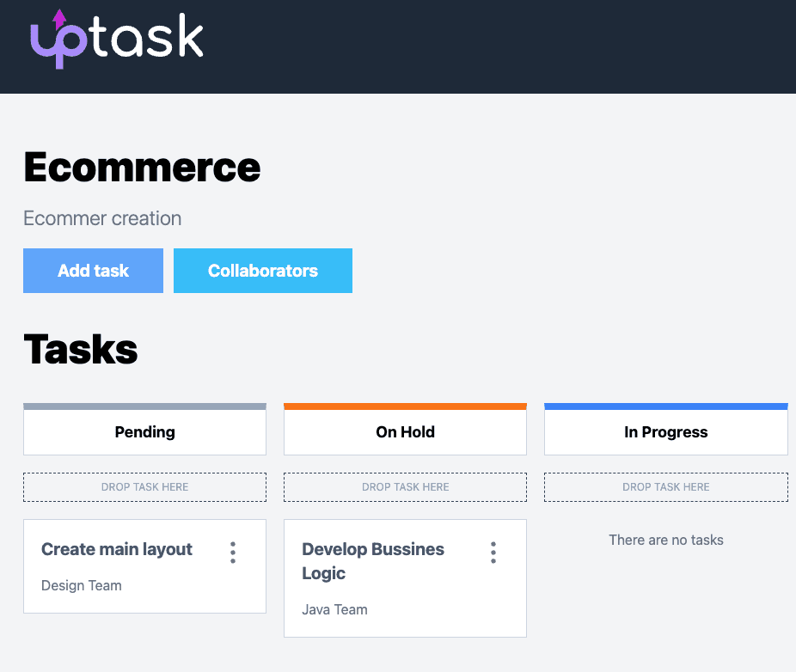Click the gray bar above the Pending column

(x=144, y=404)
